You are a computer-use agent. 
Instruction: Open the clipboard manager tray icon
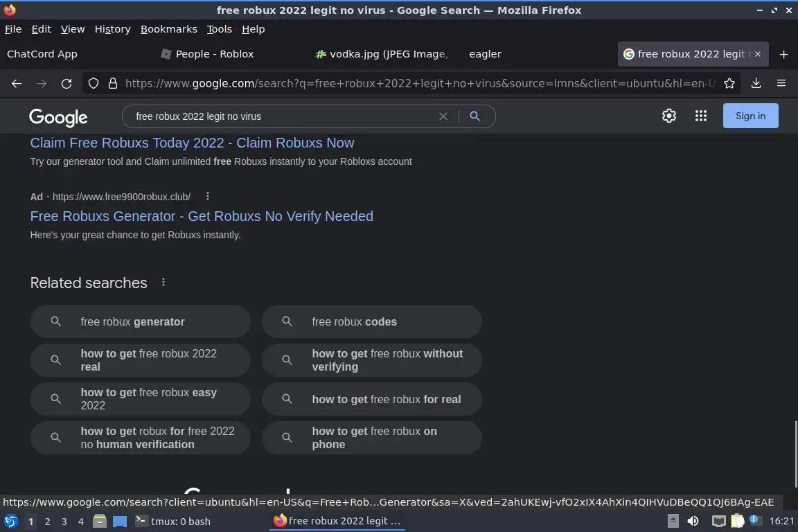click(738, 521)
